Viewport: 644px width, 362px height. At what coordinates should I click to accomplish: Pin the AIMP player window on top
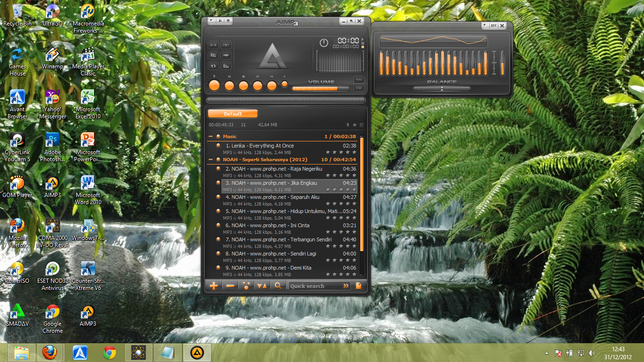click(351, 21)
